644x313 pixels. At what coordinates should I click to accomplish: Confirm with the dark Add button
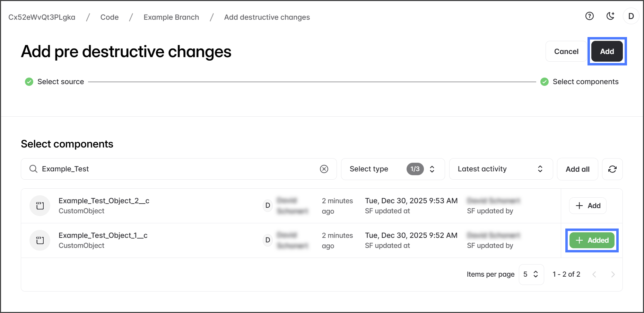click(x=607, y=52)
